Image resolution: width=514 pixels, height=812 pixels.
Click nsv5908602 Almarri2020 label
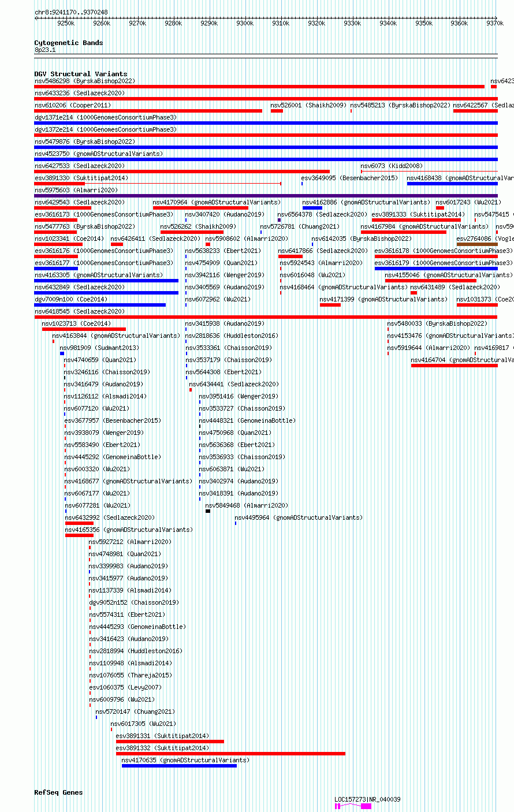click(x=247, y=239)
